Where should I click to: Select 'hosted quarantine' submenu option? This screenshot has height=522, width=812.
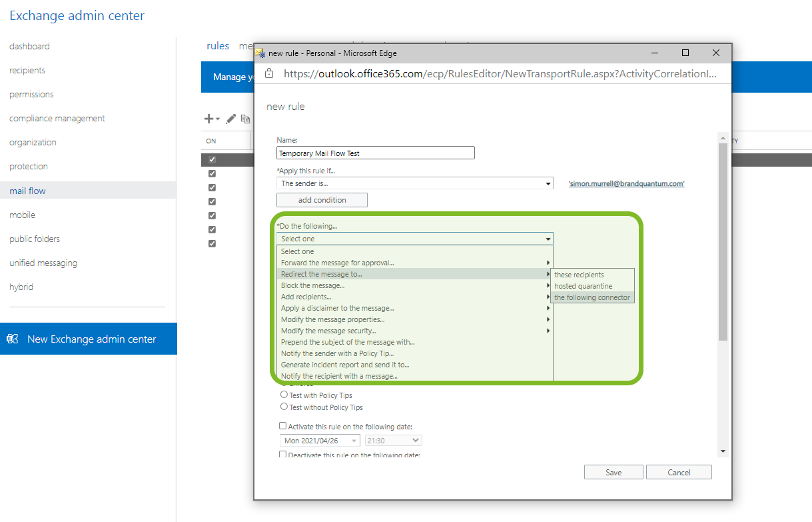coord(593,286)
